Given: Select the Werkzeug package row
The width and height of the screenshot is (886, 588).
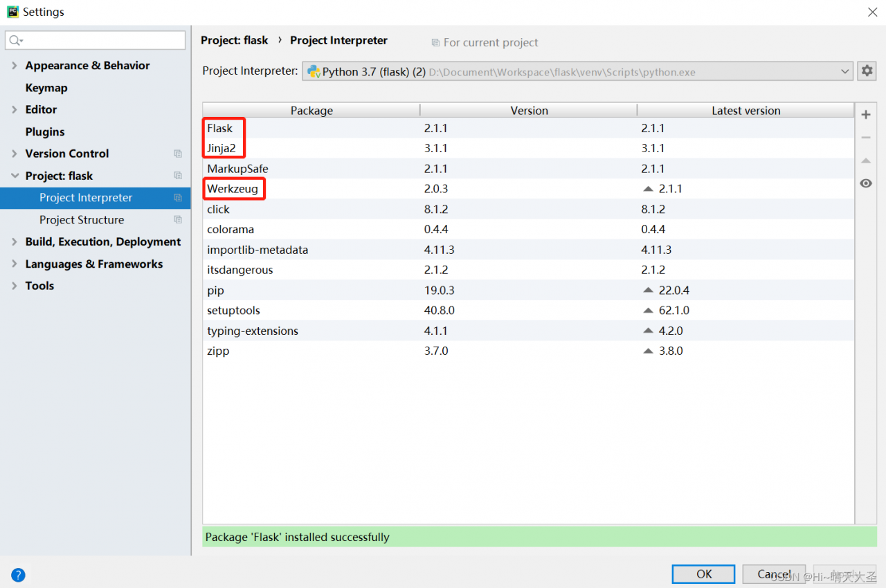Looking at the screenshot, I should [529, 189].
